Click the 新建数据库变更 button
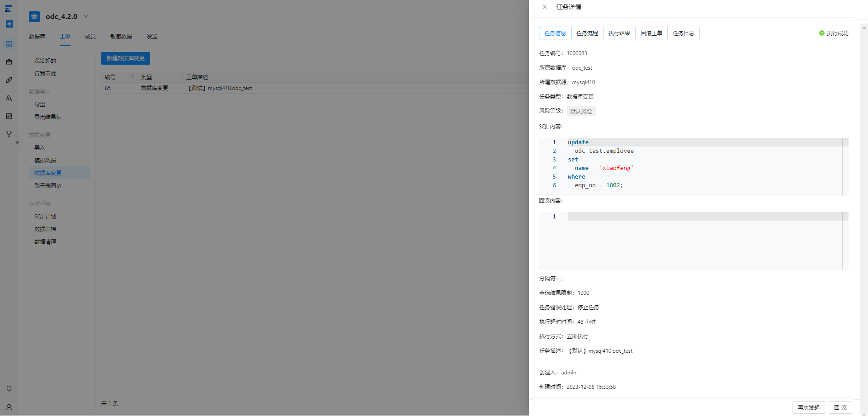Viewport: 868px width, 416px height. coord(126,58)
